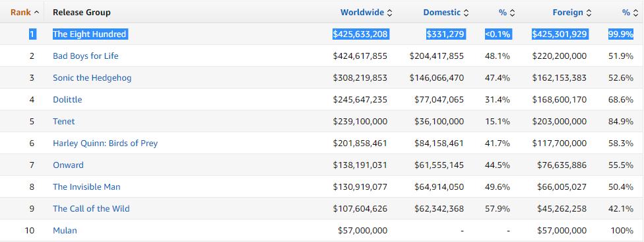
Task: Click Tenet's $239,100,000 worldwide value
Action: (360, 122)
